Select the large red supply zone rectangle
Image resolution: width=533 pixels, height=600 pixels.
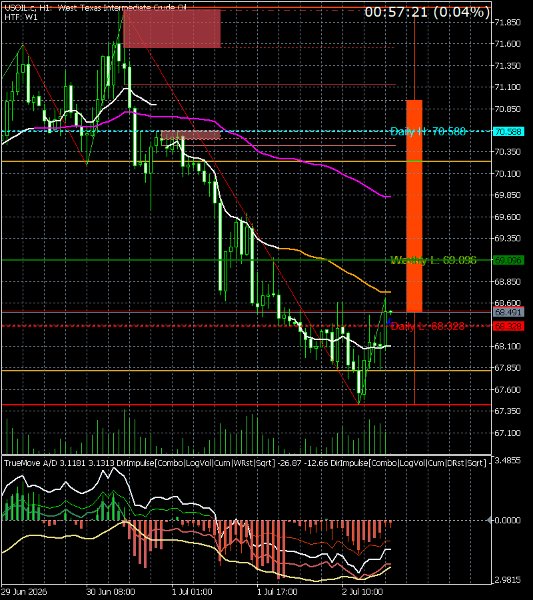coord(172,29)
